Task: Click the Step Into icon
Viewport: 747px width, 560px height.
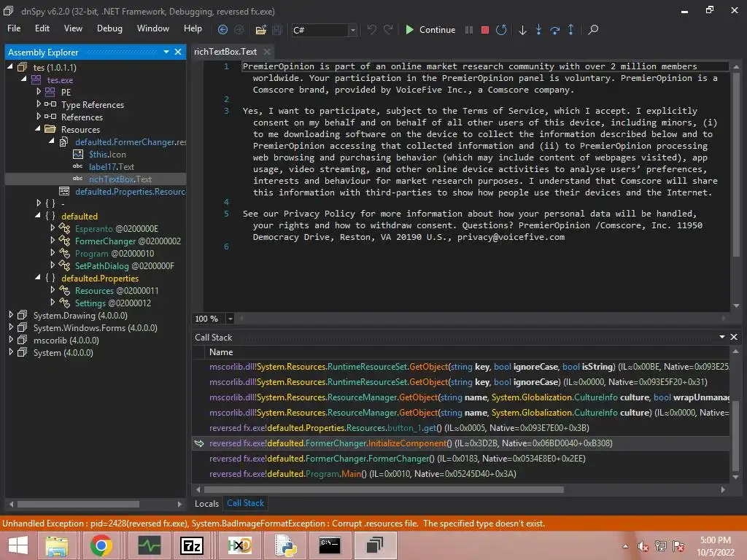Action: [x=538, y=29]
